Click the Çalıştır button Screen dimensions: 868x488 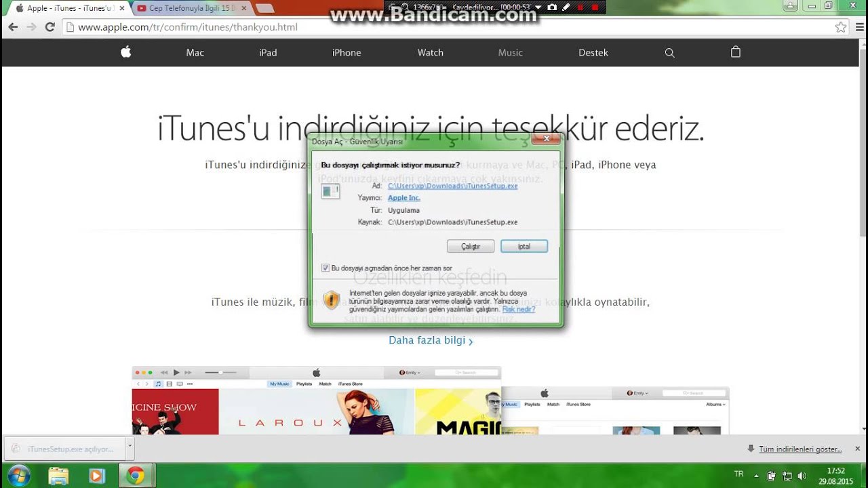pyautogui.click(x=471, y=246)
